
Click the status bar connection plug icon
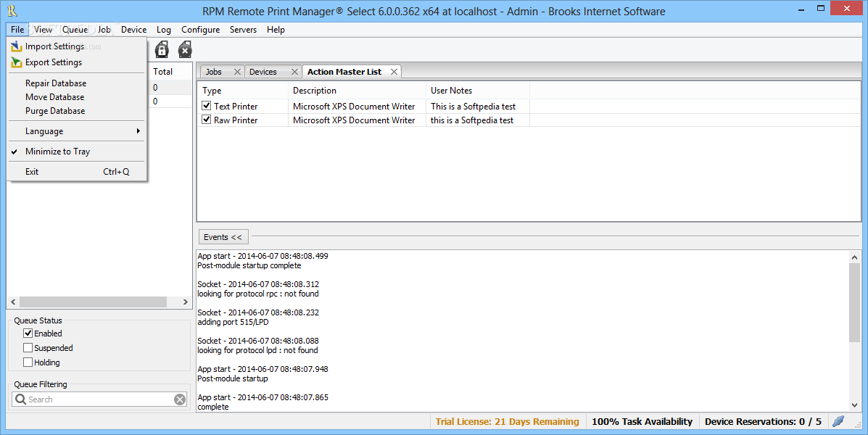(838, 421)
